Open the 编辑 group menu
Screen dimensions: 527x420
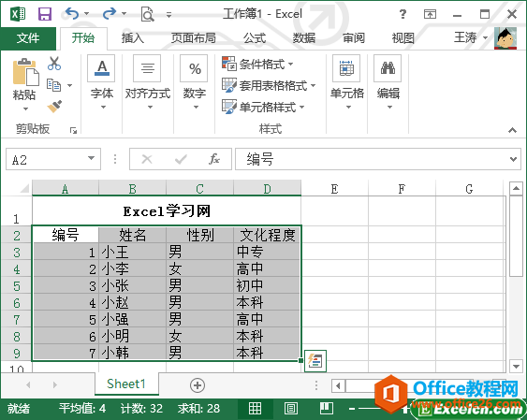388,82
